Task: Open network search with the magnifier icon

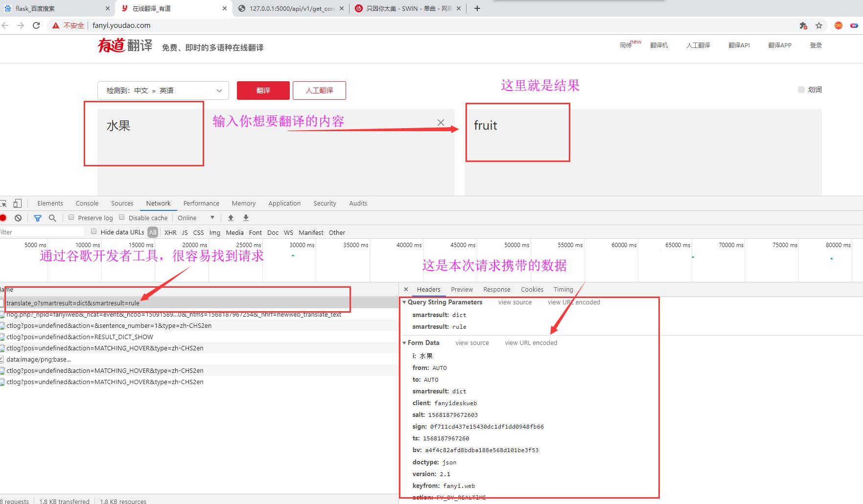Action: pos(52,218)
